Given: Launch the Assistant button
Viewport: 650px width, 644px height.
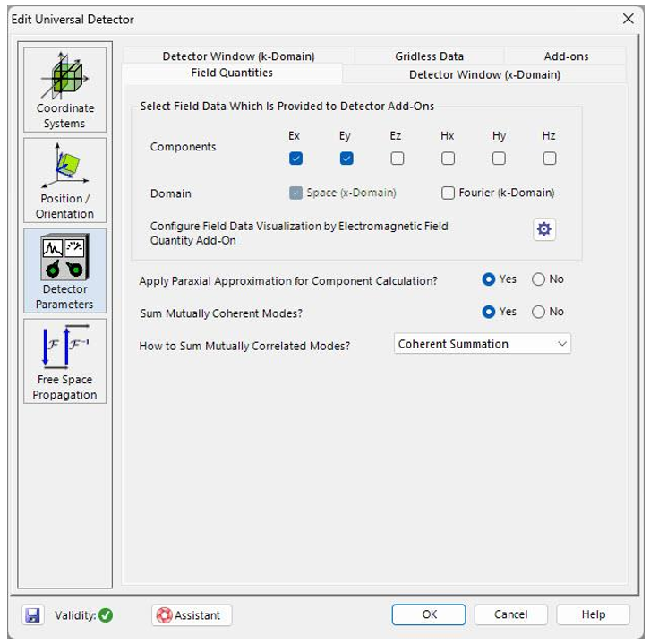Looking at the screenshot, I should [x=192, y=615].
